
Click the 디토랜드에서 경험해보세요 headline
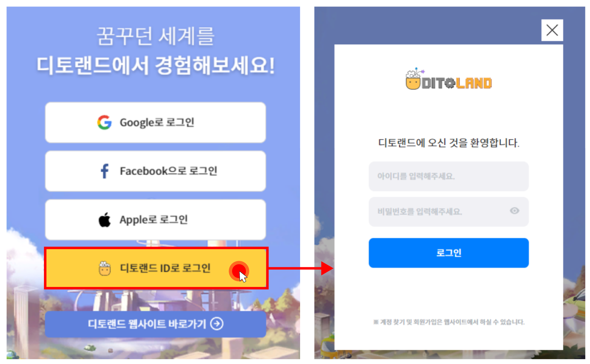(x=156, y=65)
